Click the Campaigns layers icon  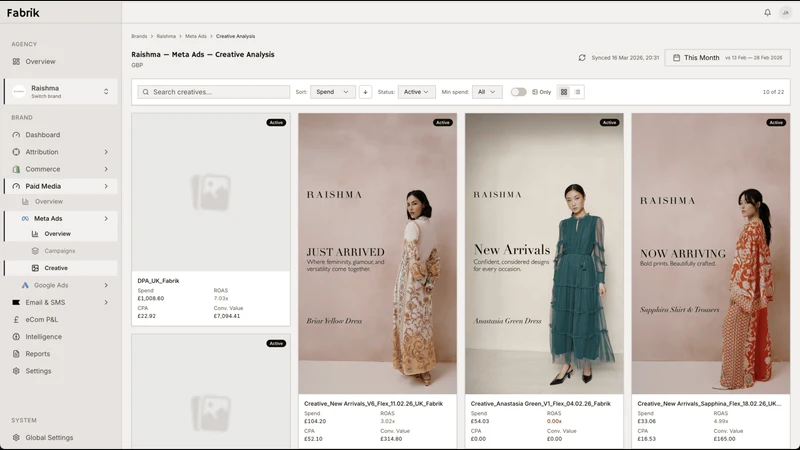[x=35, y=251]
